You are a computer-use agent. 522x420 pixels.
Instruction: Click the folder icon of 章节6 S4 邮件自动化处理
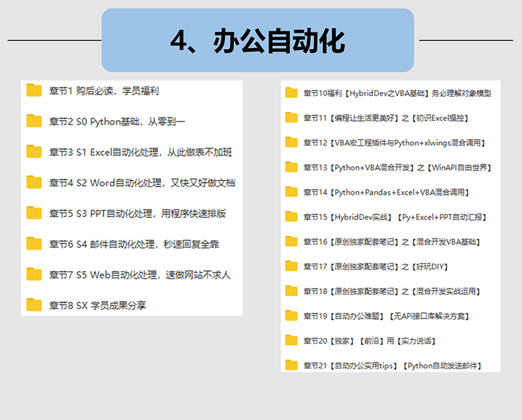click(x=34, y=243)
